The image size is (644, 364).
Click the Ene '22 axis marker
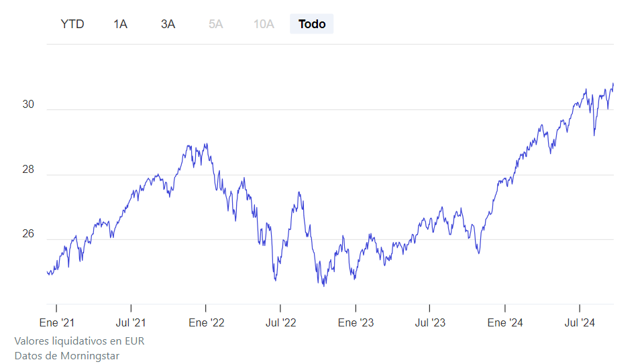207,322
